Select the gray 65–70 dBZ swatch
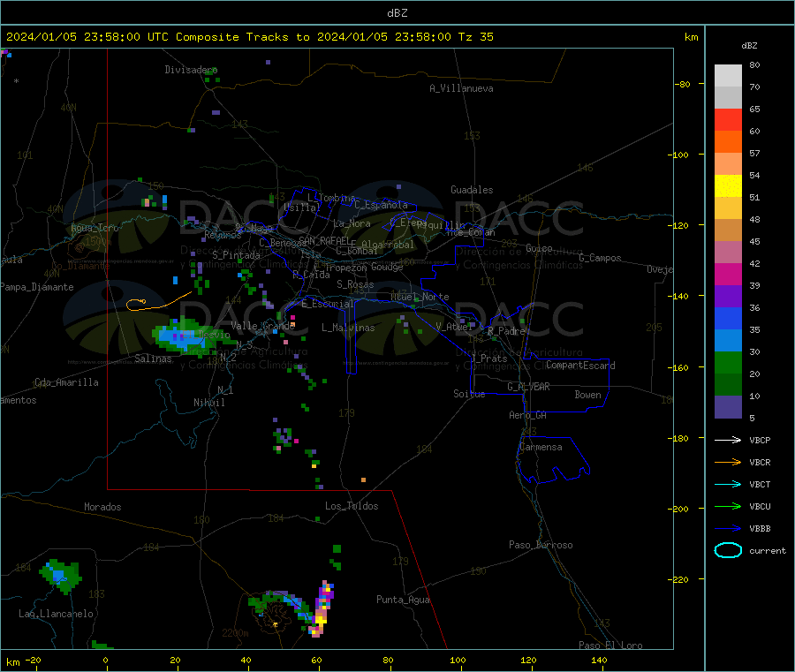795x672 pixels. coord(728,98)
